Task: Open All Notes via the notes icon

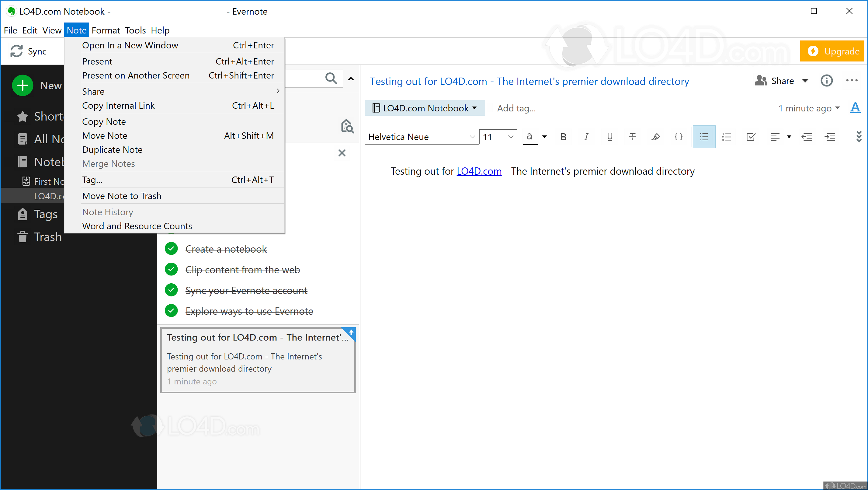Action: [23, 139]
